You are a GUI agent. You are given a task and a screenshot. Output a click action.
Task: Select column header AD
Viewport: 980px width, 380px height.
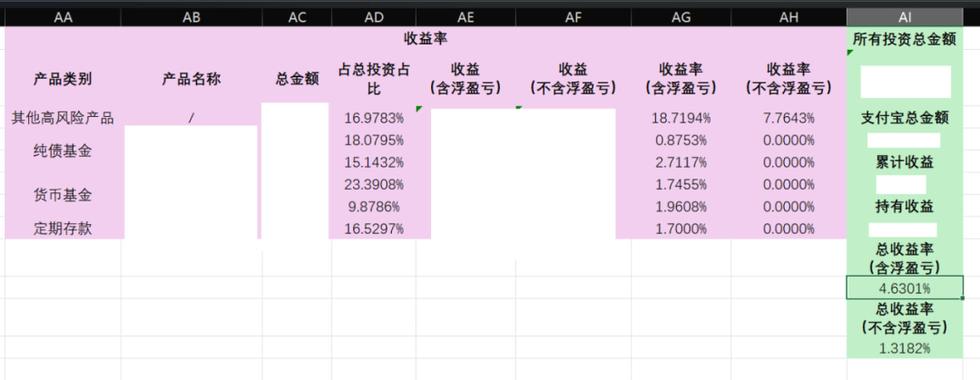[x=373, y=17]
